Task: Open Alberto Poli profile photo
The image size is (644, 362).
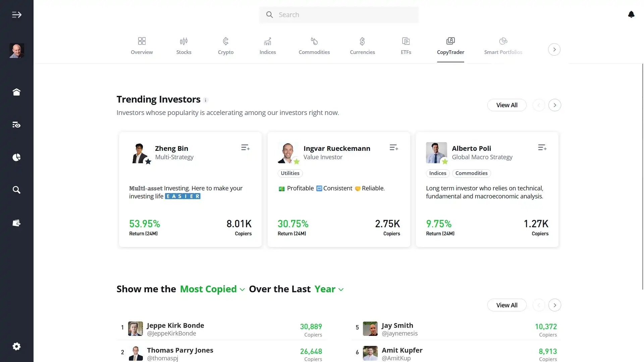Action: coord(436,153)
